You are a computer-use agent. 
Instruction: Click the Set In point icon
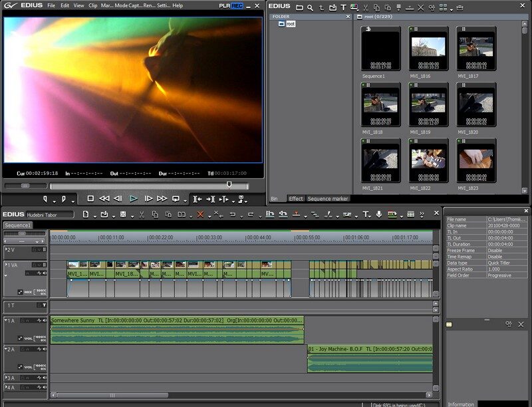tap(46, 198)
